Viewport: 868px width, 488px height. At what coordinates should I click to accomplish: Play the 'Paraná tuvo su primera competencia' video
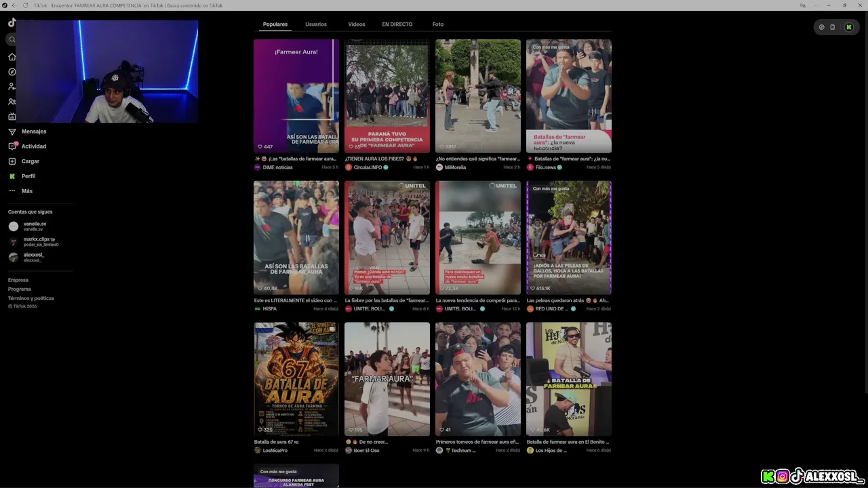387,96
